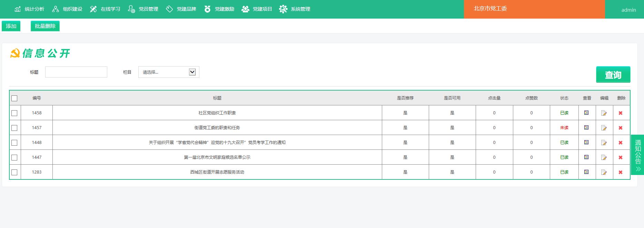The image size is (644, 228).
Task: Focus the 标题 text input field
Action: (x=76, y=72)
